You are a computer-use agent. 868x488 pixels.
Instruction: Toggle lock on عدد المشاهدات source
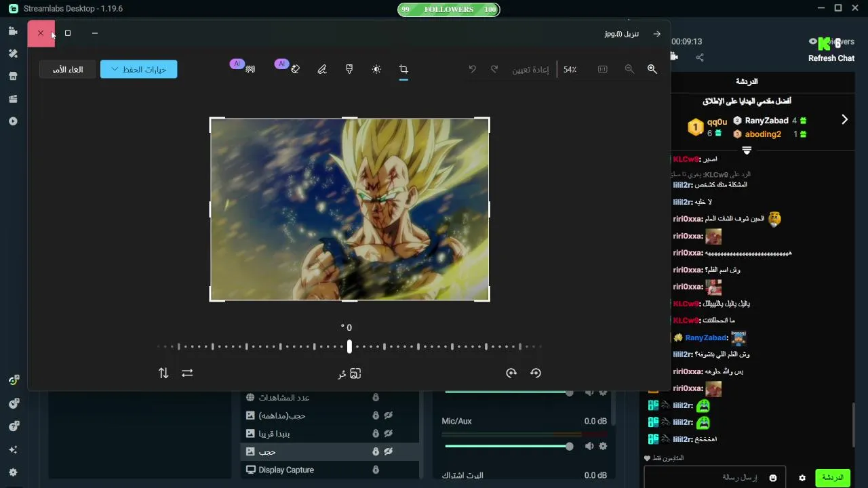pyautogui.click(x=375, y=398)
